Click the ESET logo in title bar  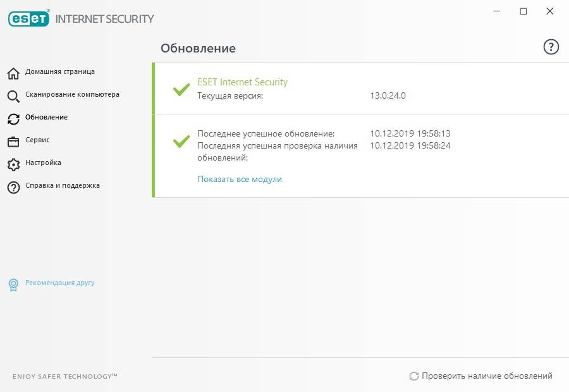pyautogui.click(x=29, y=18)
